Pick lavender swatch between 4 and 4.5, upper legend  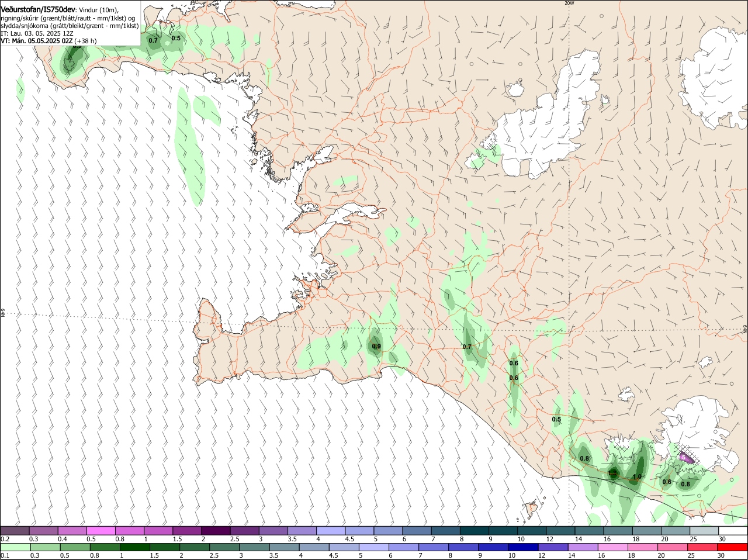tap(330, 530)
